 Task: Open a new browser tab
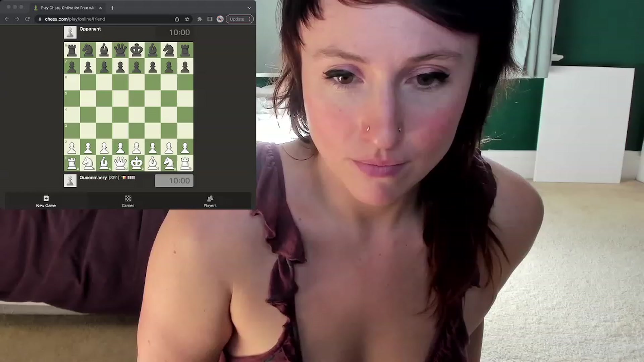click(113, 8)
